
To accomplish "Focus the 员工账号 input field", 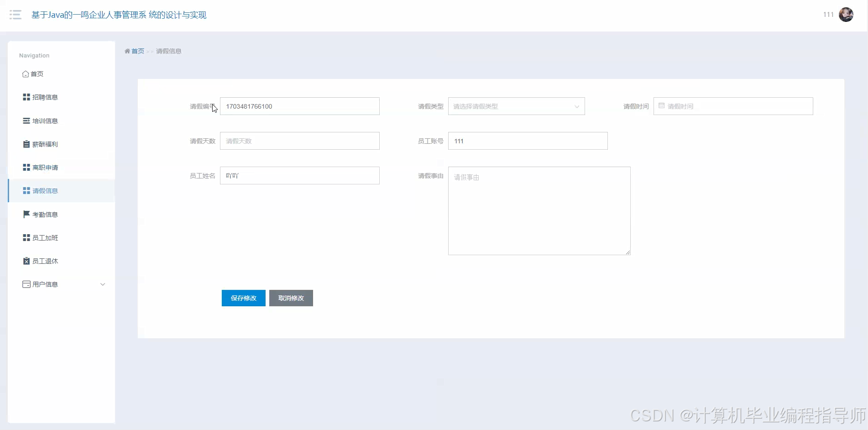I will (x=528, y=141).
